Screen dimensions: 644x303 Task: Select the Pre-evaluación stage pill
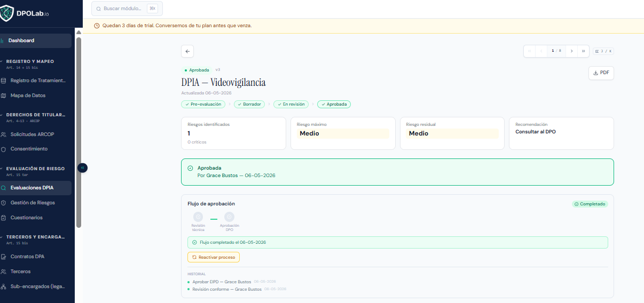[x=203, y=105]
